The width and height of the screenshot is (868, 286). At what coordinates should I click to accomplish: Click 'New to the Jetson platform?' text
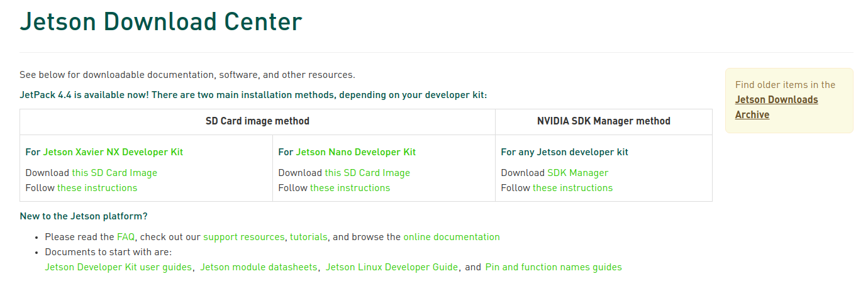point(84,216)
